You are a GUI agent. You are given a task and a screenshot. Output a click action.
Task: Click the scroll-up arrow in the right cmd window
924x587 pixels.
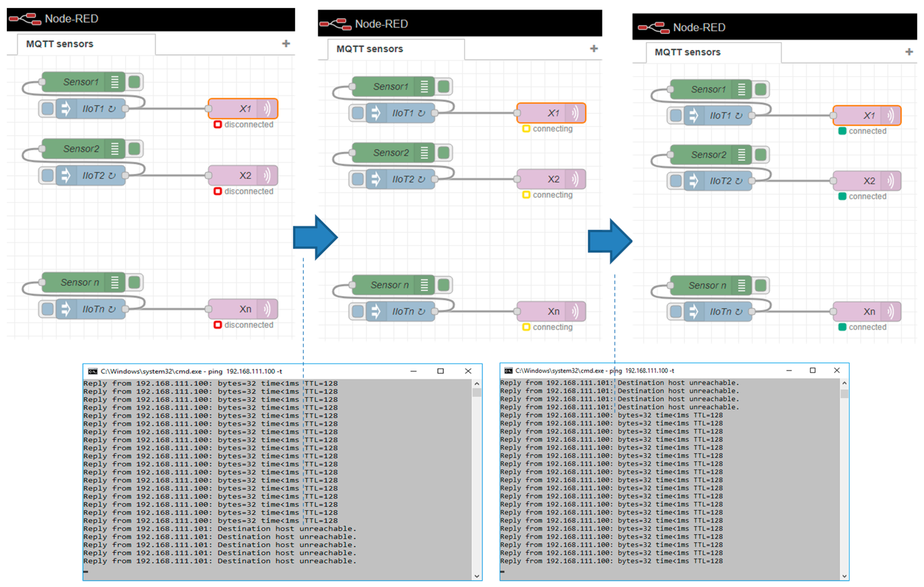pyautogui.click(x=844, y=383)
